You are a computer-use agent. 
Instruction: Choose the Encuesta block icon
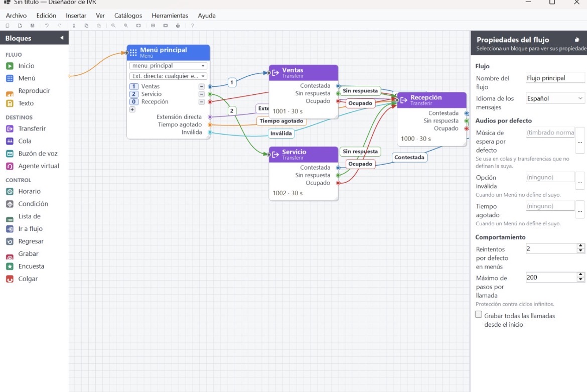[10, 266]
